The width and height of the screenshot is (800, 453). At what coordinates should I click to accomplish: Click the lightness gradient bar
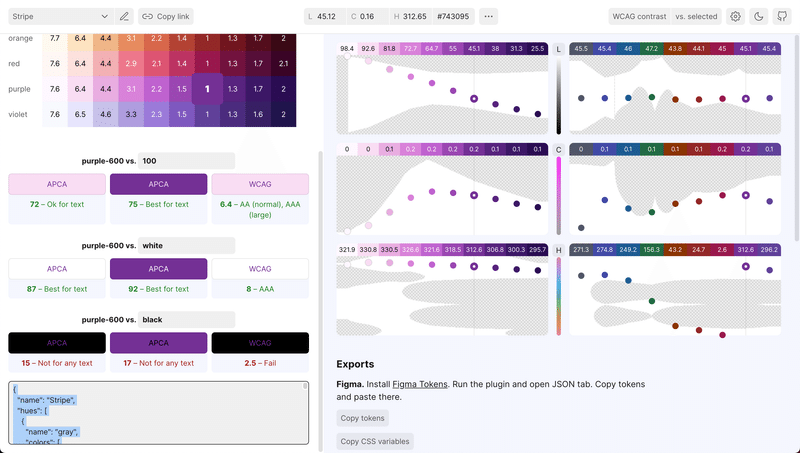coord(559,96)
